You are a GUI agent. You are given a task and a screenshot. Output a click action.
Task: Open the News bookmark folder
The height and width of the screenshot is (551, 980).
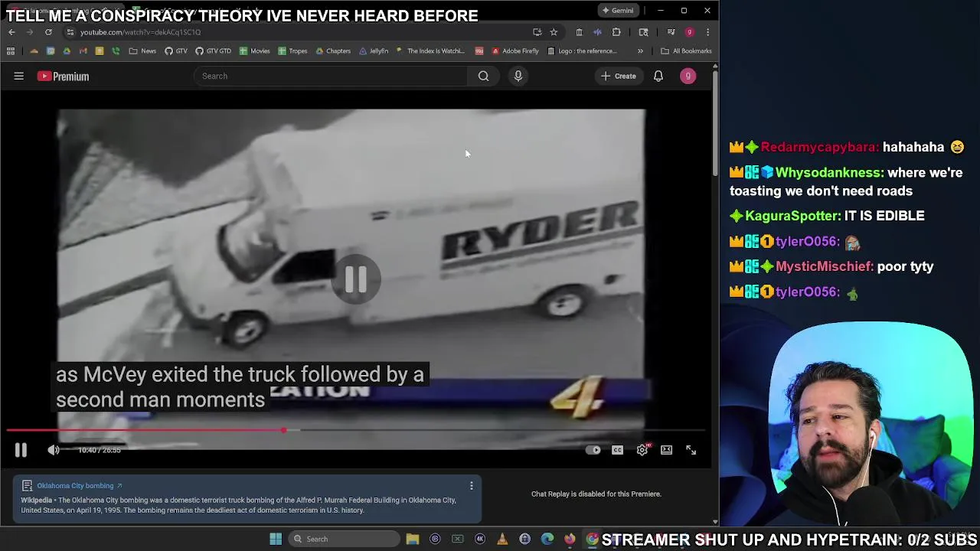point(142,51)
